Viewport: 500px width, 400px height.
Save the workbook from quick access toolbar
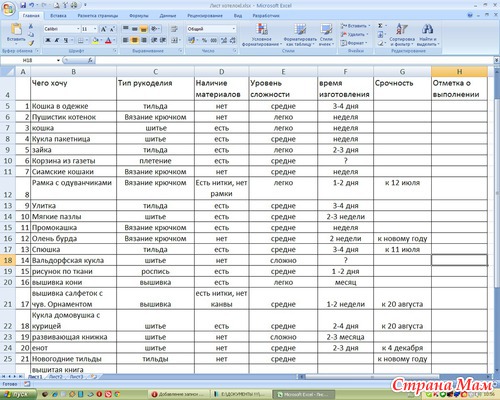(x=23, y=5)
